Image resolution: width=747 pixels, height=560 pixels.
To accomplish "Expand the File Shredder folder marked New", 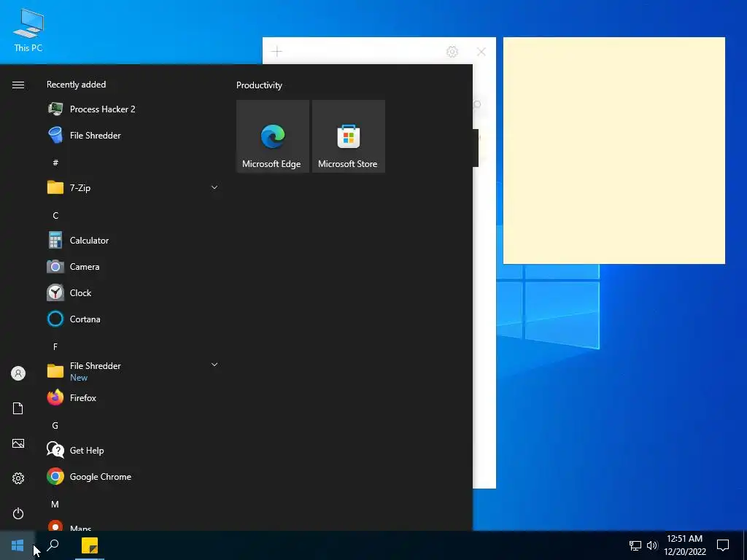I will coord(214,365).
